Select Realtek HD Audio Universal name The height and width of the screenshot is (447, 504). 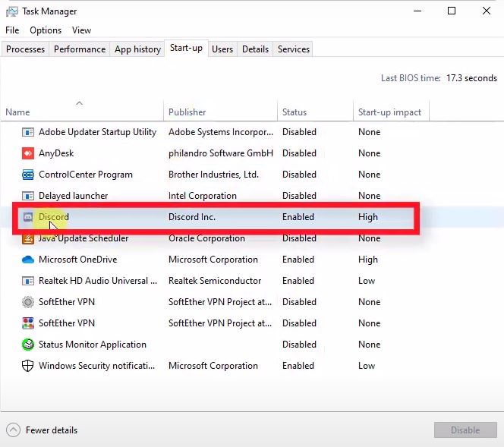coord(98,281)
